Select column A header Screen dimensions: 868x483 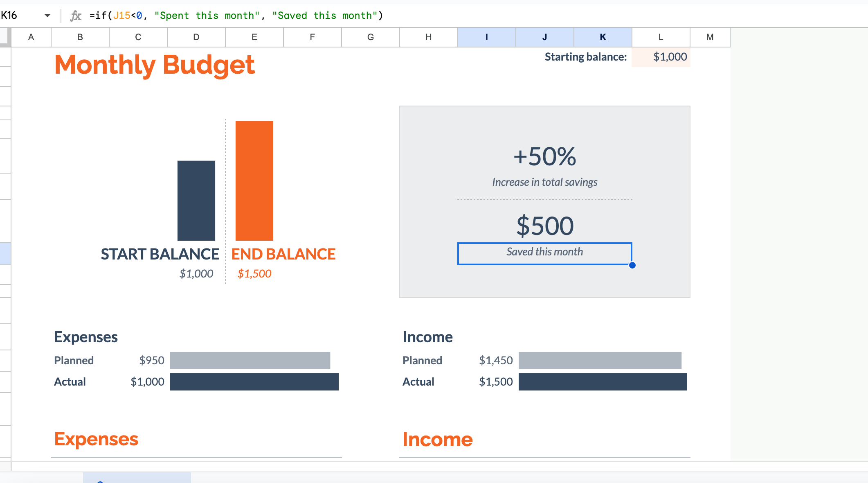[x=31, y=37]
